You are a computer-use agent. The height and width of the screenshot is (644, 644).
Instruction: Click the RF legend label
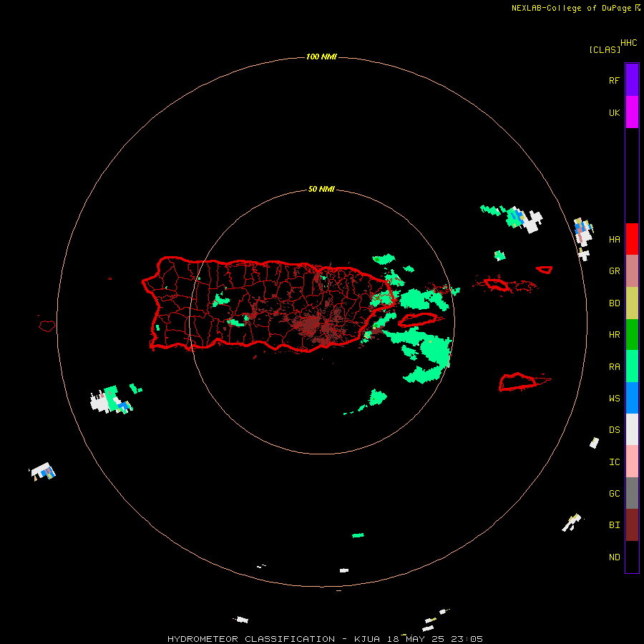tap(614, 80)
